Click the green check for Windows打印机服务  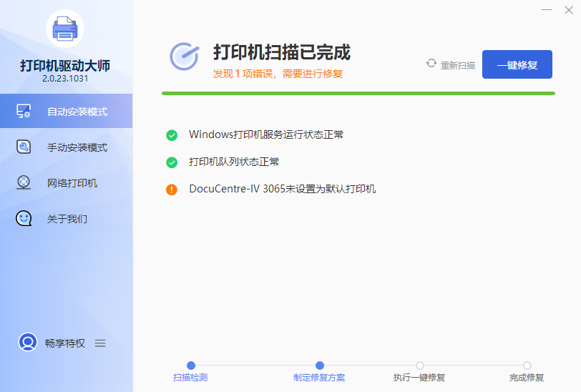(172, 135)
